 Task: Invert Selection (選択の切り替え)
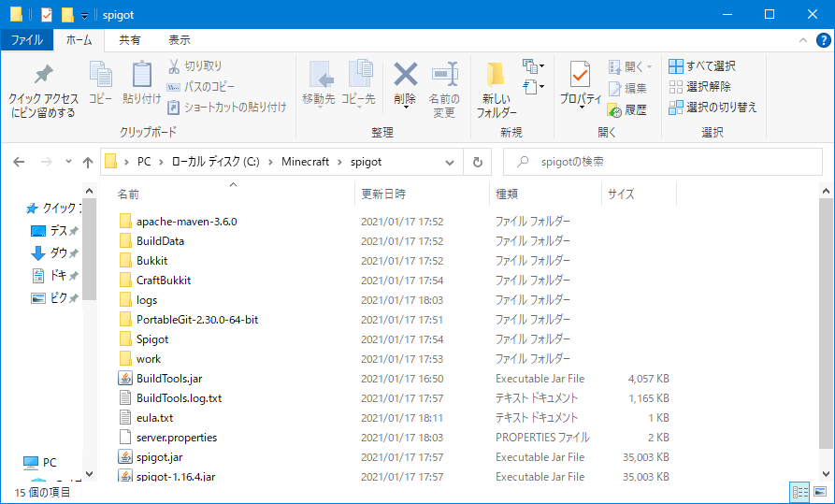[713, 108]
